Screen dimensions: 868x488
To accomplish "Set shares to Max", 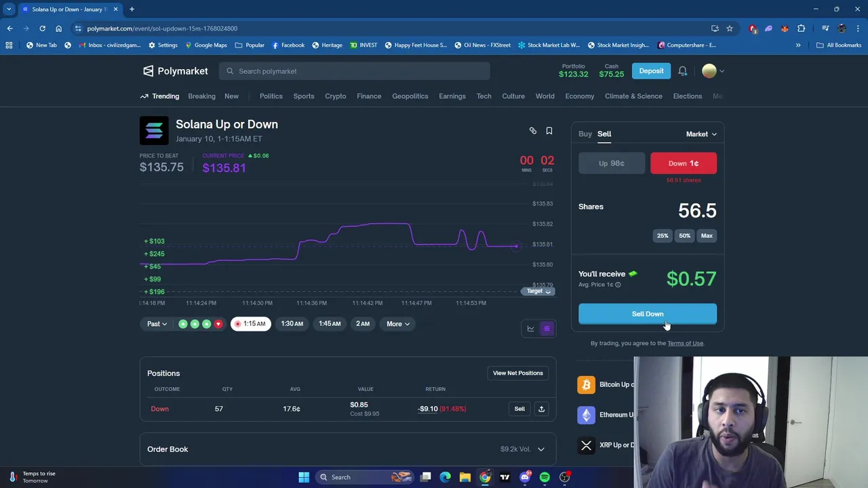I will click(707, 236).
